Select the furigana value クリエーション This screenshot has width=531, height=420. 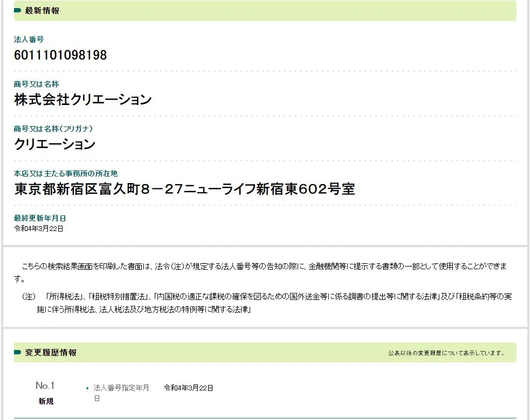pyautogui.click(x=54, y=144)
